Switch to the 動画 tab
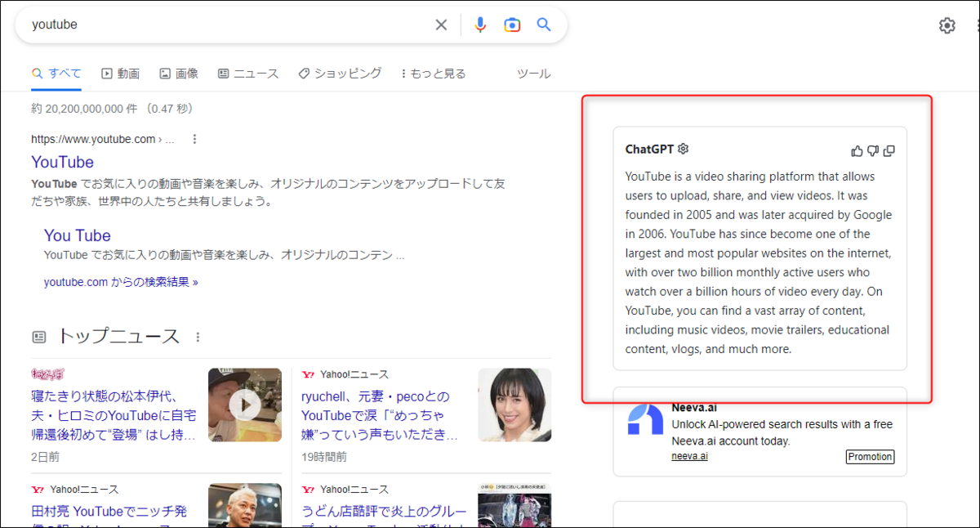 pos(120,74)
